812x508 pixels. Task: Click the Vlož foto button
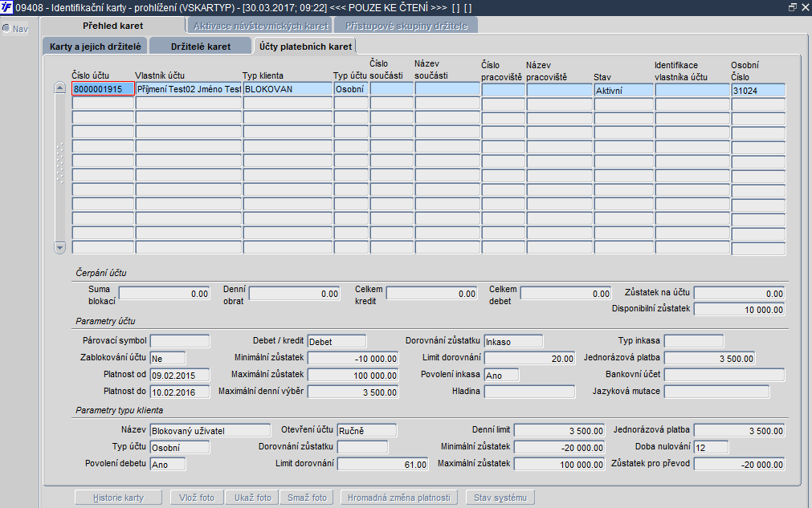click(x=197, y=498)
